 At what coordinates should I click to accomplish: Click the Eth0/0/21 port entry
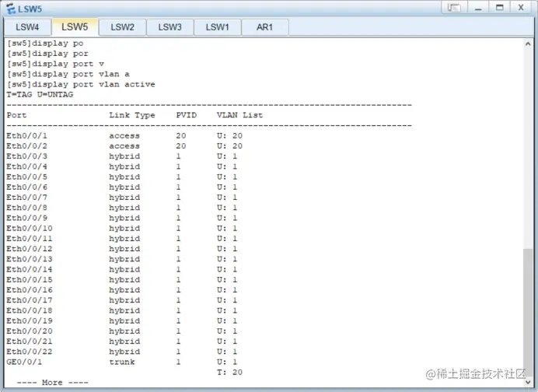[30, 341]
